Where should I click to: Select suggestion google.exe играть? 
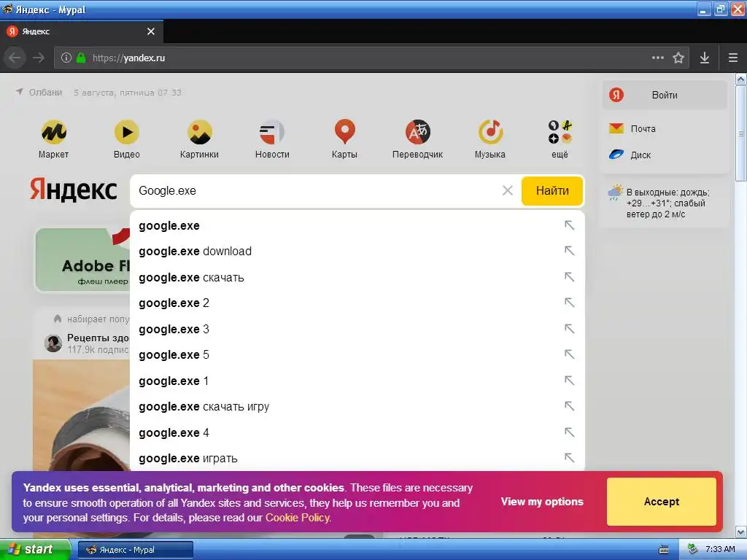pyautogui.click(x=357, y=459)
